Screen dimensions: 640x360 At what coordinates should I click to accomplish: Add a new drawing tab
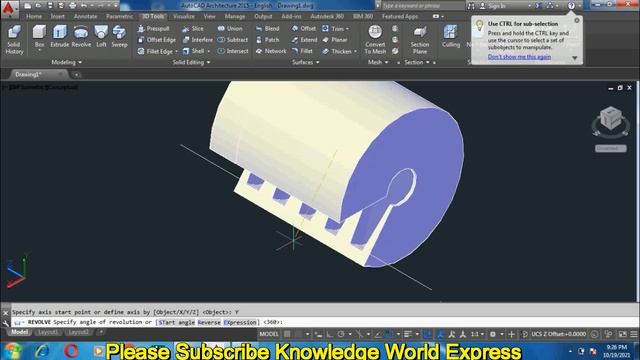click(76, 75)
